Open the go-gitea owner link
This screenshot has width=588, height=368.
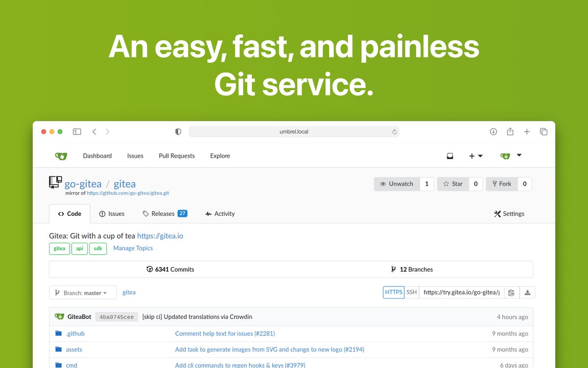(83, 184)
